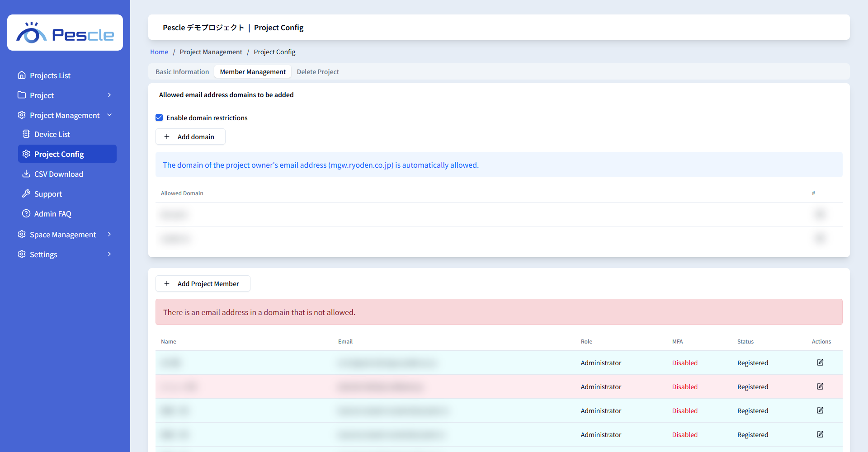The height and width of the screenshot is (452, 868).
Task: Click the domain not allowed warning
Action: tap(499, 312)
